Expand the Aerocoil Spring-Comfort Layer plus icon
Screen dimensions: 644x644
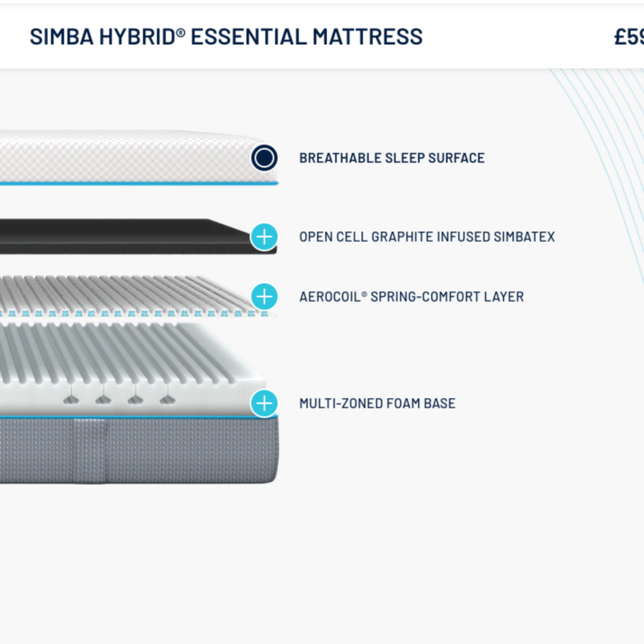click(264, 296)
